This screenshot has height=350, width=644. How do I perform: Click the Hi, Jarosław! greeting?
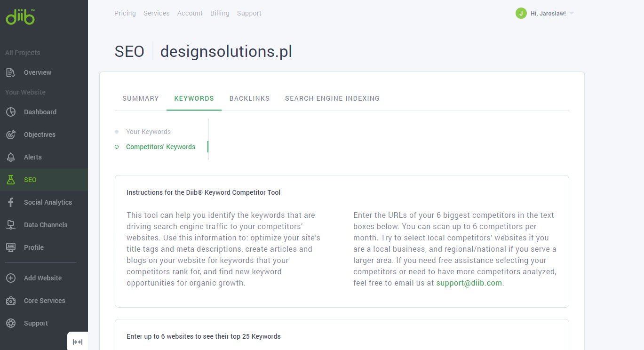[548, 13]
